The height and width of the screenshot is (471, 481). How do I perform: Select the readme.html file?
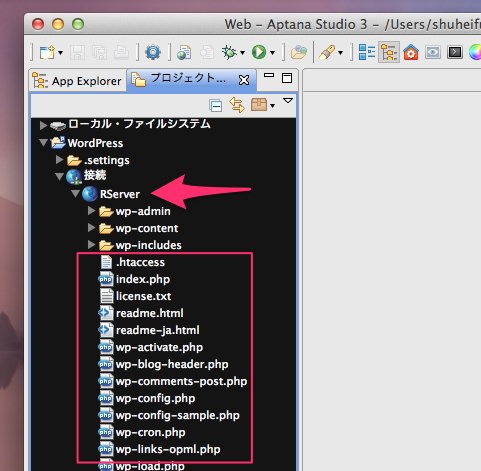(149, 313)
